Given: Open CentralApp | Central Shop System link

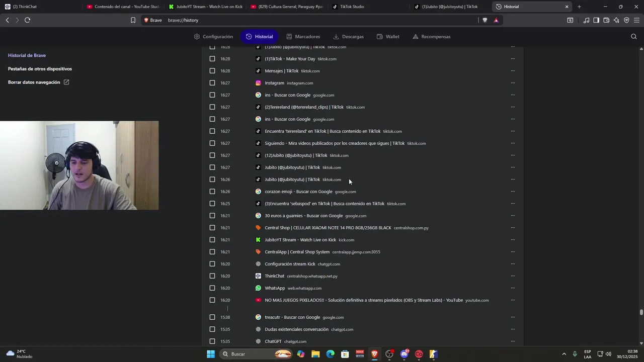Looking at the screenshot, I should coord(297,252).
